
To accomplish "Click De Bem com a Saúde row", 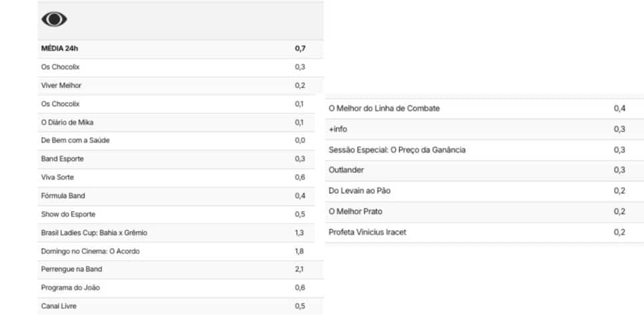I will click(x=180, y=141).
